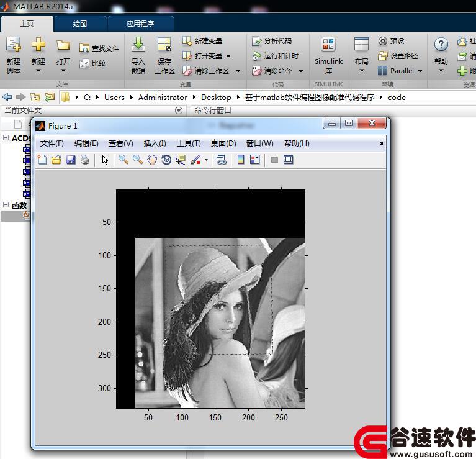
Task: Click the Hide Plot Tools icon
Action: coord(274,160)
